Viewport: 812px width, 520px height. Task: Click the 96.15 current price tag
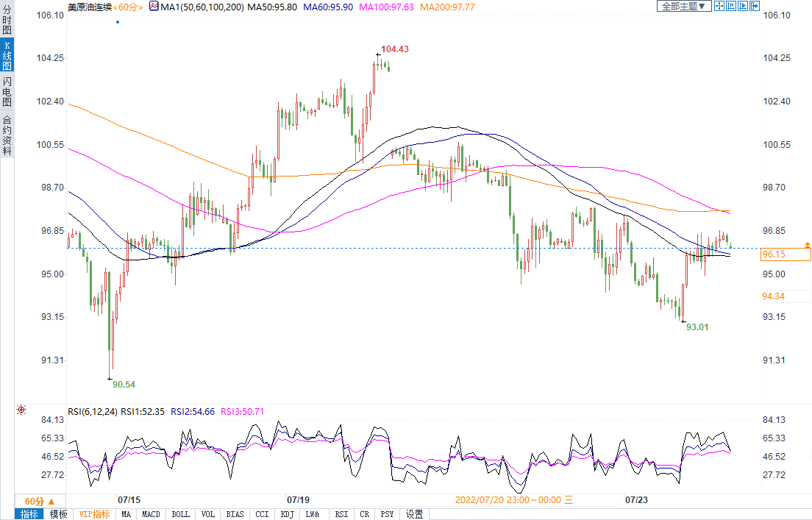point(786,254)
